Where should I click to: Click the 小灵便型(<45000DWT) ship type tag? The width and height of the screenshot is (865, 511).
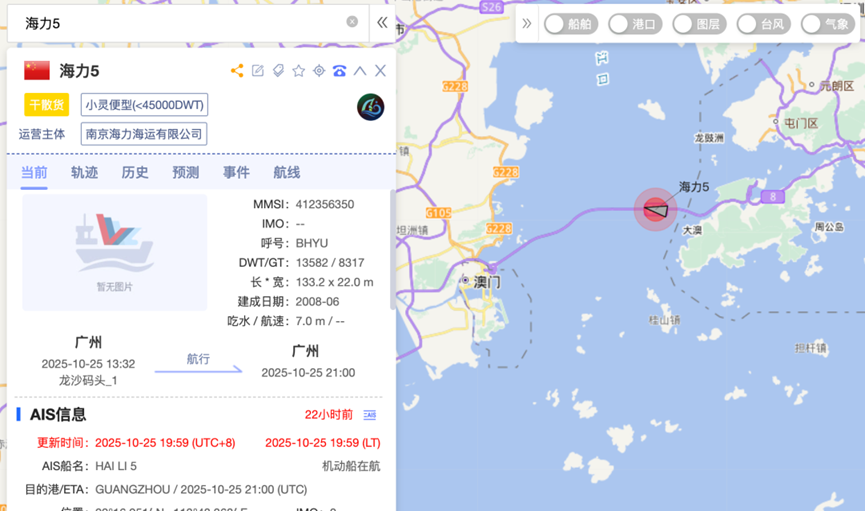[x=144, y=105]
